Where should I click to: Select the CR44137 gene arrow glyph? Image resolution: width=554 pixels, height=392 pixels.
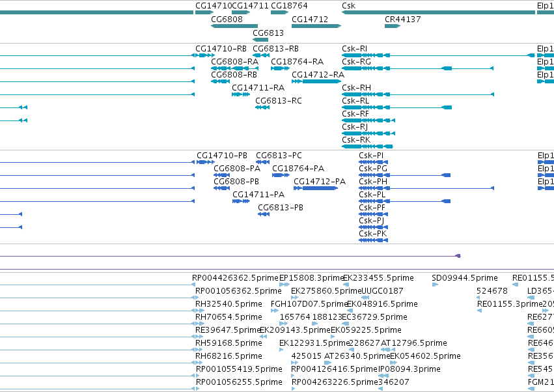[392, 26]
